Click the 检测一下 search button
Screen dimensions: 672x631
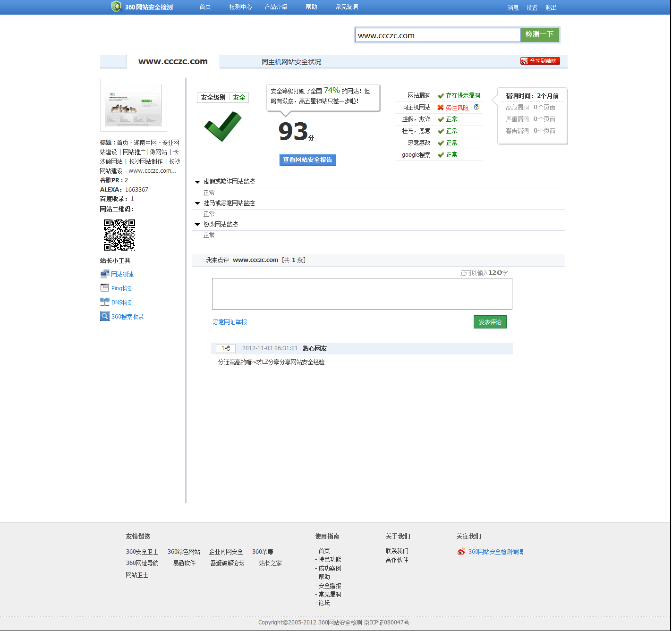tap(540, 34)
